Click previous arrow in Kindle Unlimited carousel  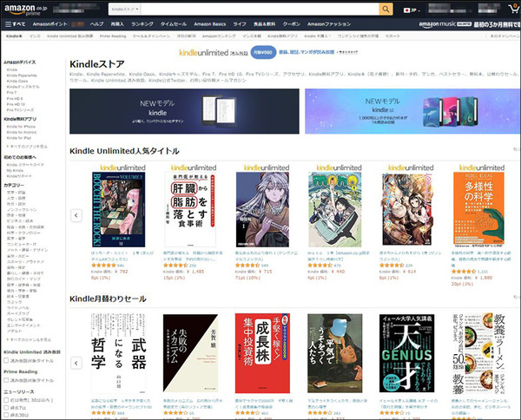pyautogui.click(x=76, y=213)
